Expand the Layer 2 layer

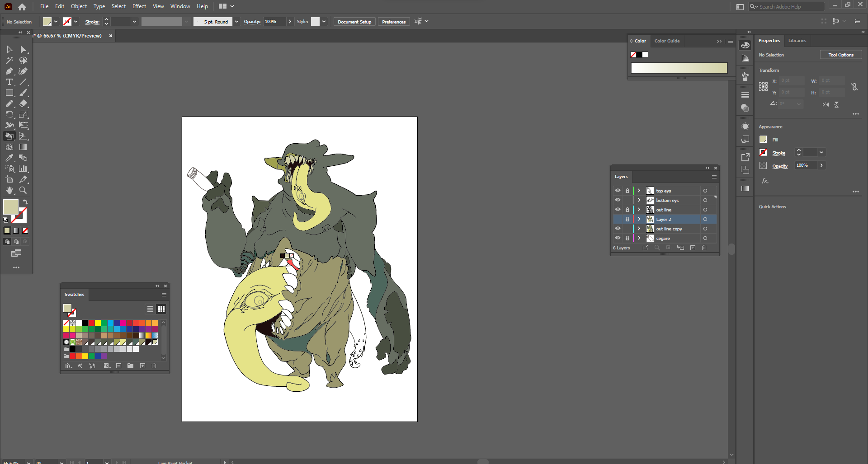(x=639, y=219)
